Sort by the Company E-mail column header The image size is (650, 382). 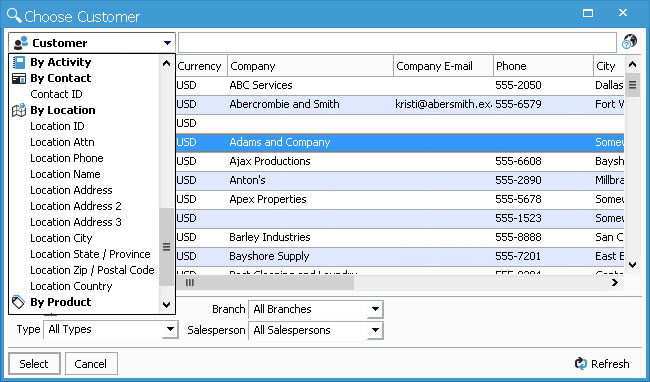[x=443, y=66]
